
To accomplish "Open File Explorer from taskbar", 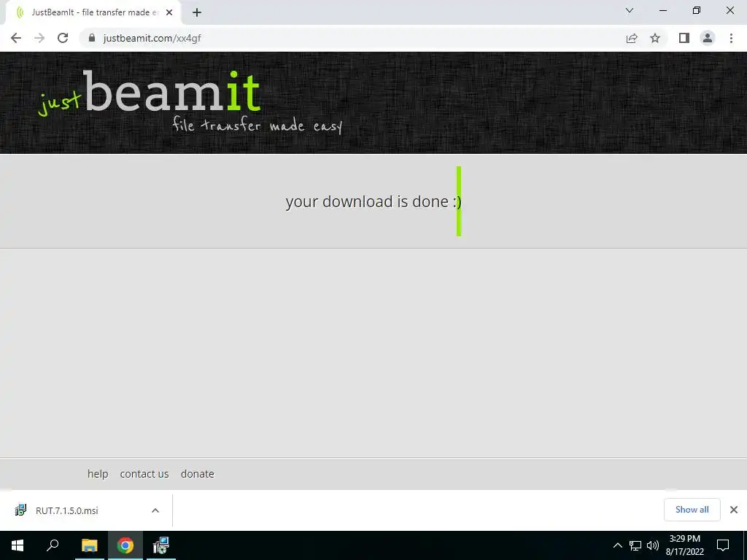I will click(89, 545).
